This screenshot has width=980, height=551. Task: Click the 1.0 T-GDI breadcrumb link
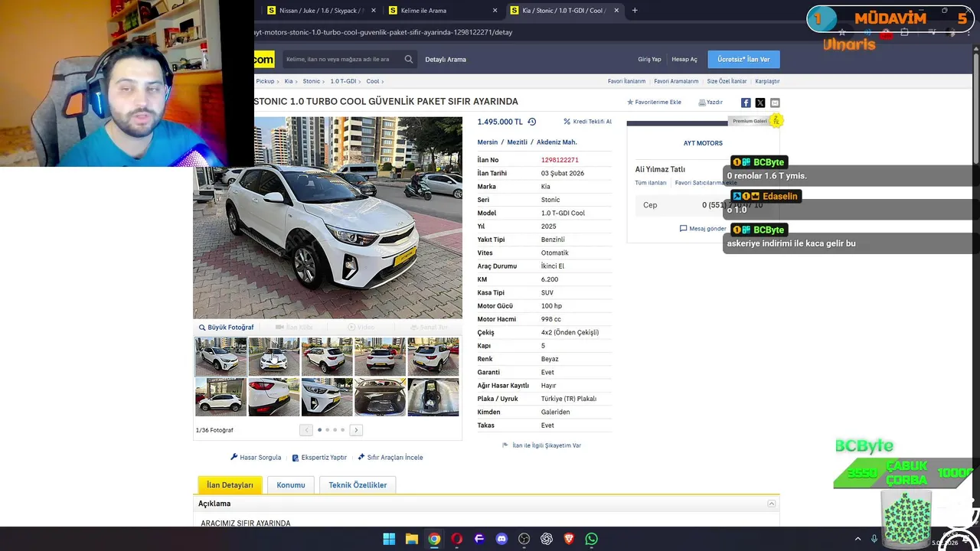tap(343, 81)
